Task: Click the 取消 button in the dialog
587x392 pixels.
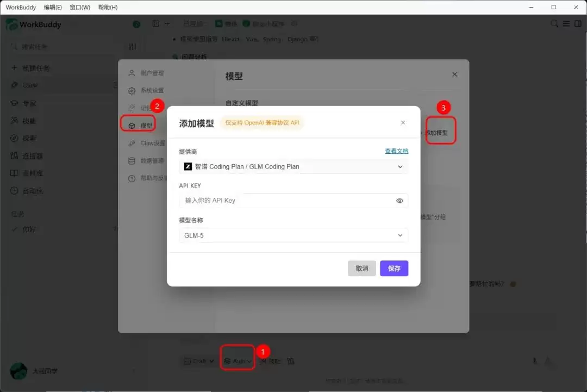Action: (x=361, y=269)
